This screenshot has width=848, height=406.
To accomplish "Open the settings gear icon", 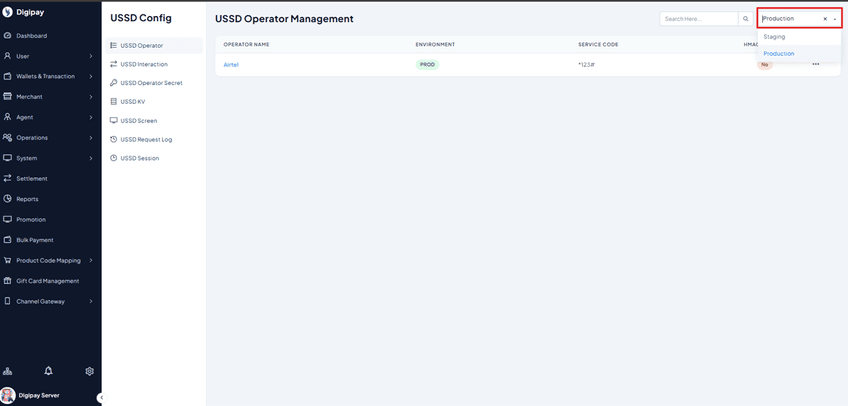I will [90, 371].
